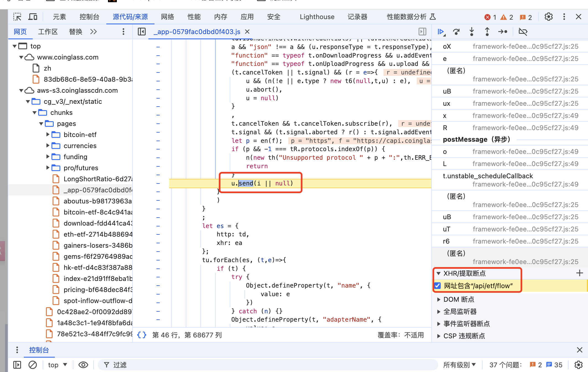Open the Lighthouse panel tab
The image size is (588, 372).
click(317, 17)
